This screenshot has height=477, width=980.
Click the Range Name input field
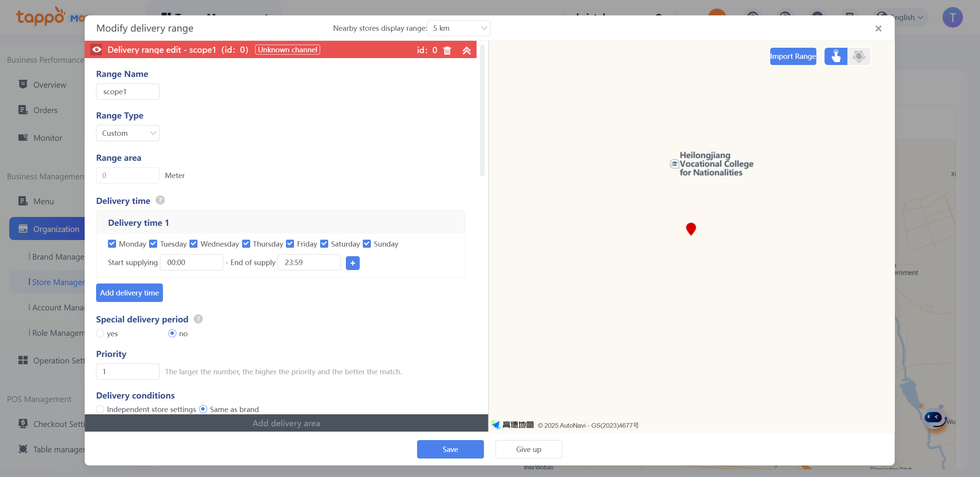[128, 92]
